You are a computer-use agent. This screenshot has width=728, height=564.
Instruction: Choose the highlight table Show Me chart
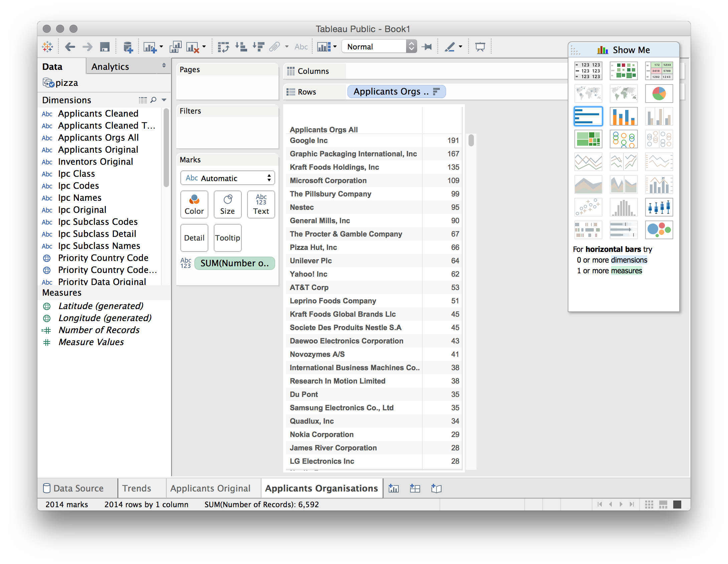click(x=659, y=71)
